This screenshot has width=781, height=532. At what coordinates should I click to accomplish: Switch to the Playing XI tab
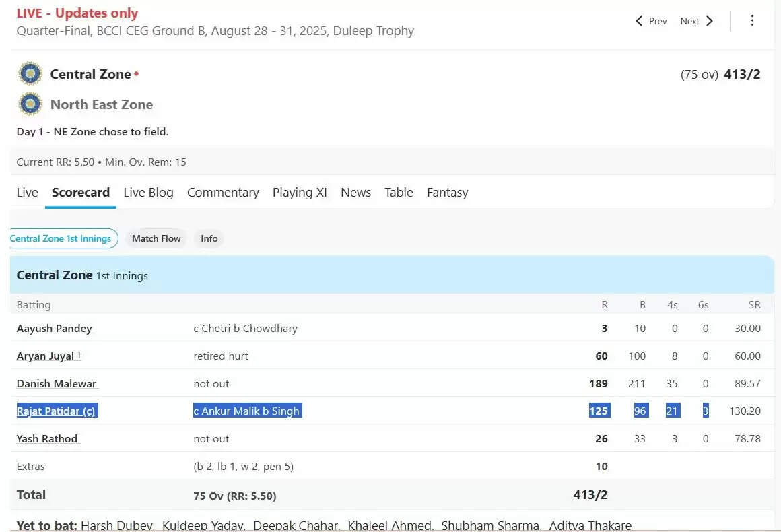(300, 193)
